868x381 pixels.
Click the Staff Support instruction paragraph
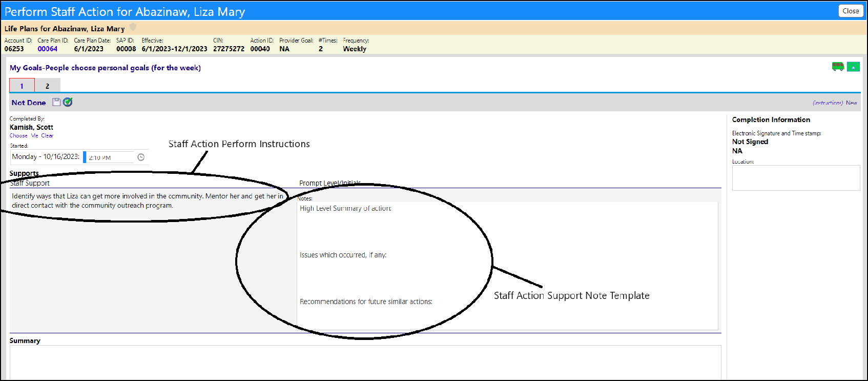(148, 200)
